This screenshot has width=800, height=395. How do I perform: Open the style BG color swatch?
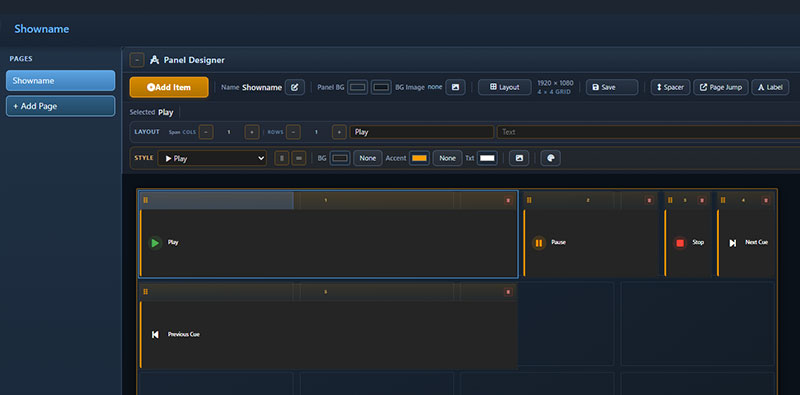(x=340, y=158)
